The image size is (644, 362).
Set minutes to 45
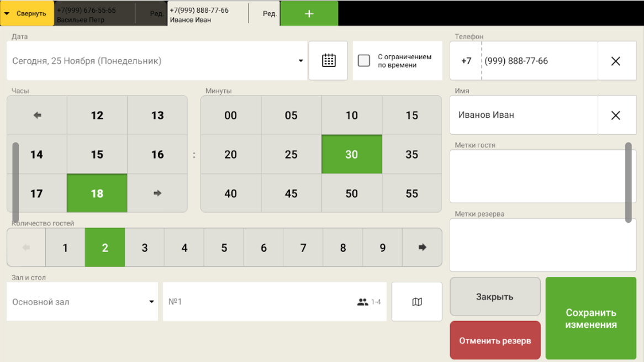coord(291,193)
